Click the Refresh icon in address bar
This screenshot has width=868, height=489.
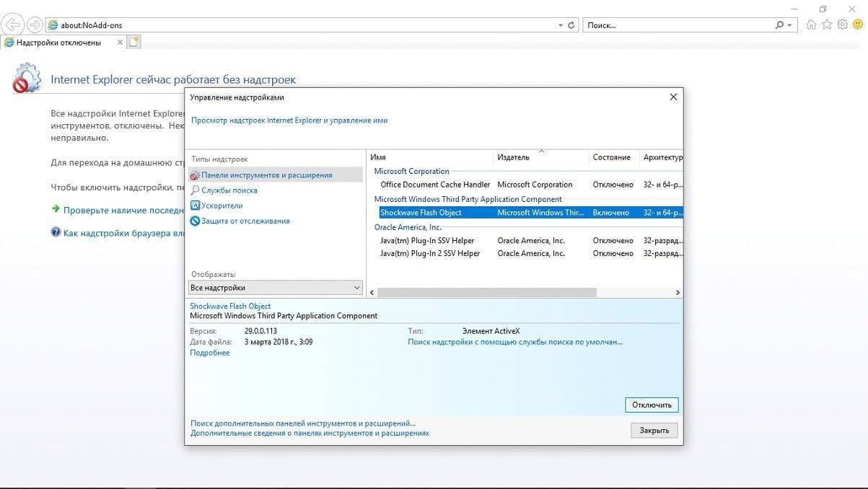coord(571,25)
